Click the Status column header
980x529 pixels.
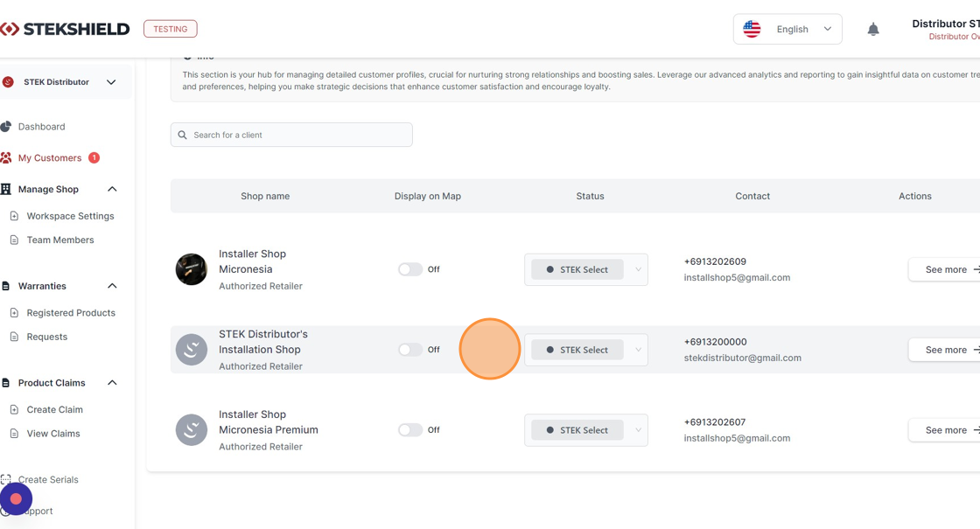coord(590,196)
